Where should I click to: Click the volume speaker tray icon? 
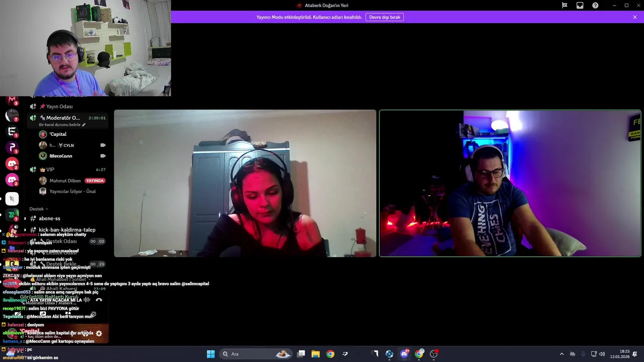tap(602, 354)
